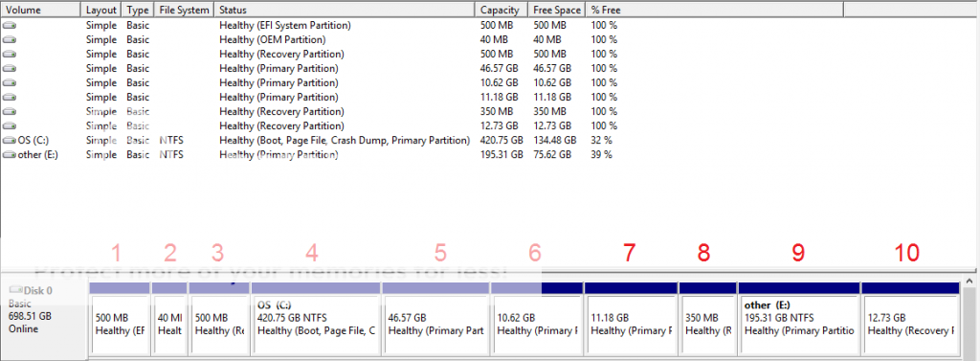Select the other (E:) 195.31 GB partition block
The width and height of the screenshot is (980, 361).
[x=799, y=319]
